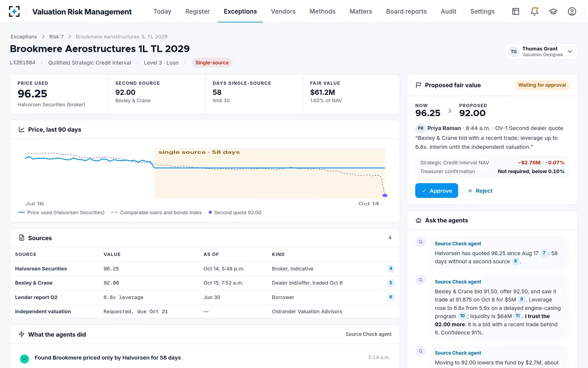Go to Exceptions breadcrumb link
This screenshot has height=368, width=588.
tap(24, 37)
